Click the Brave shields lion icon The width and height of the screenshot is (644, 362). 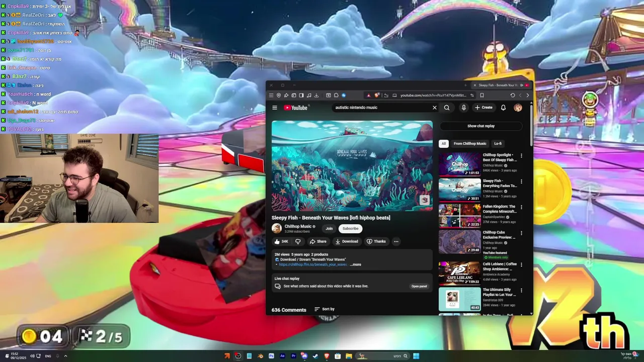tap(377, 95)
